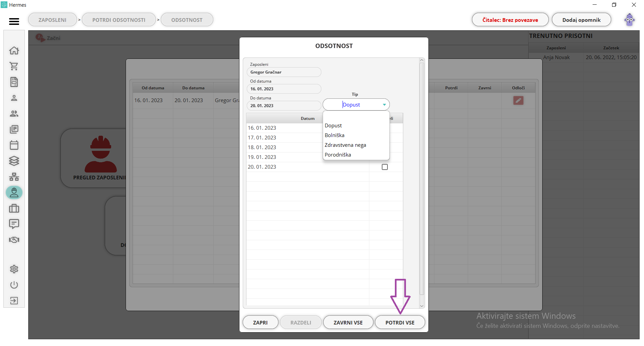
Task: Click the Do datuma column header
Action: pos(193,88)
